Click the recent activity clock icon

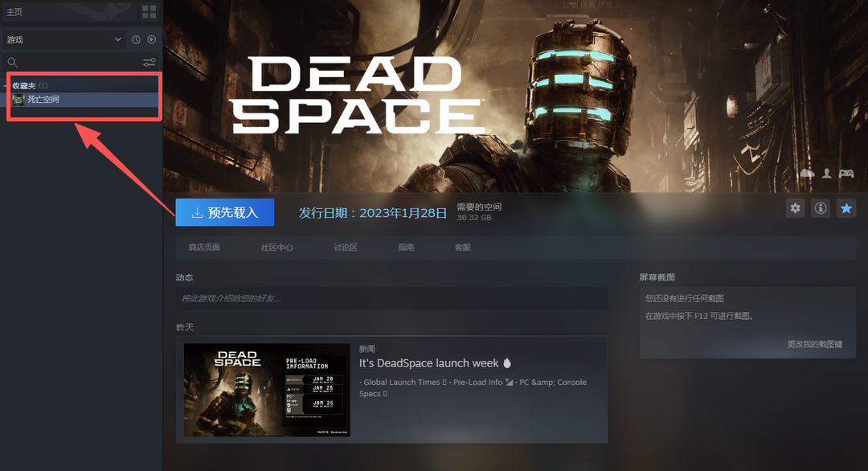(x=136, y=39)
